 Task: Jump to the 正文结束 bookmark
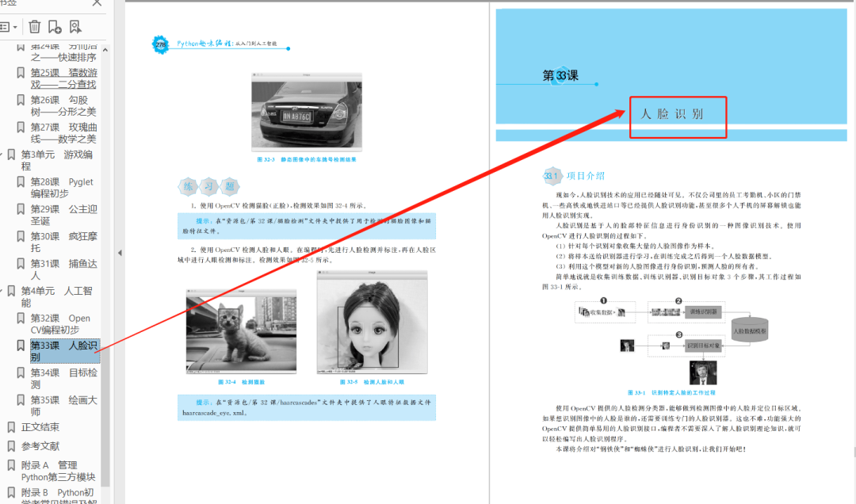(40, 427)
